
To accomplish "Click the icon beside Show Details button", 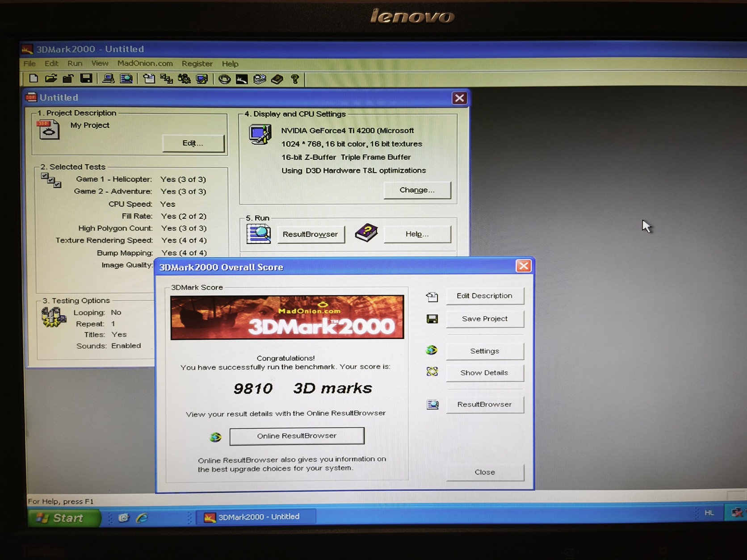I will point(432,372).
